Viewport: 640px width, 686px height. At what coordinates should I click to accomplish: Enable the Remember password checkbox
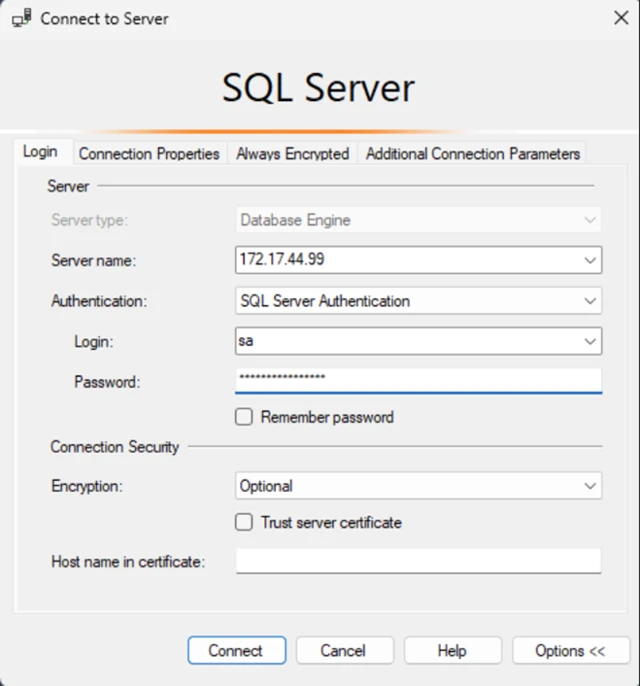click(x=244, y=417)
